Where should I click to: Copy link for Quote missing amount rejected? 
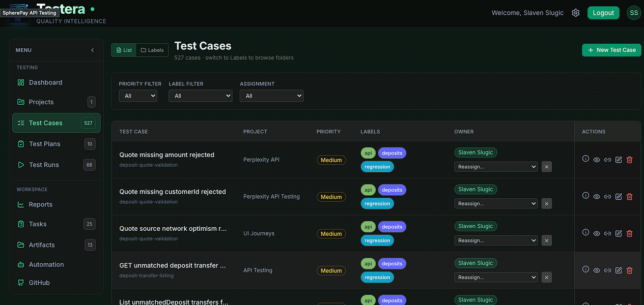coord(607,160)
